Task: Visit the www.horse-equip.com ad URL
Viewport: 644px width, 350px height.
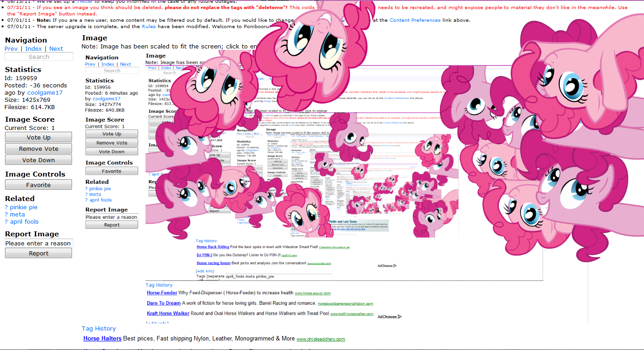Action: [x=312, y=293]
